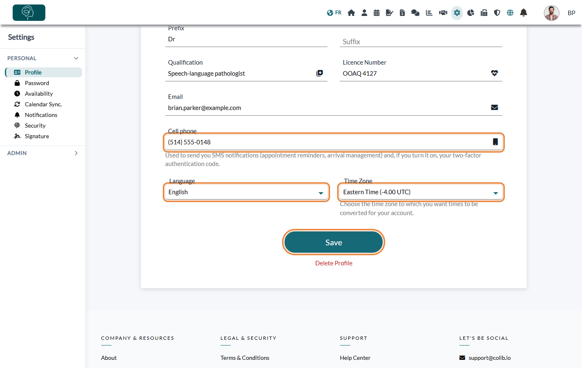Viewport: 588px width, 368px height.
Task: Open the document signing pen icon
Action: tap(390, 13)
